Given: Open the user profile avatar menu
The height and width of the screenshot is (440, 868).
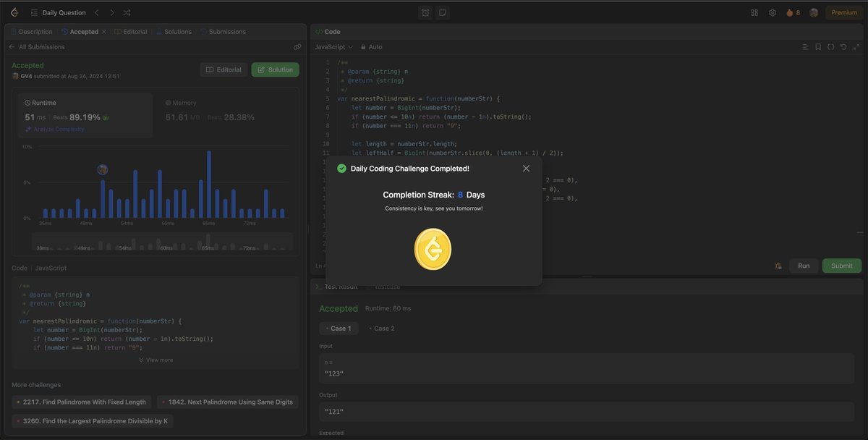Looking at the screenshot, I should pyautogui.click(x=814, y=12).
